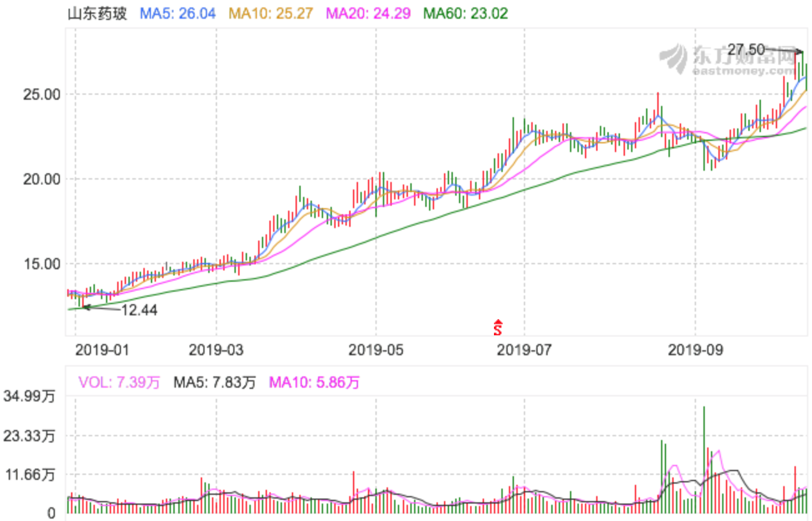
Task: Click the 23.33万 volume axis label
Action: point(30,436)
